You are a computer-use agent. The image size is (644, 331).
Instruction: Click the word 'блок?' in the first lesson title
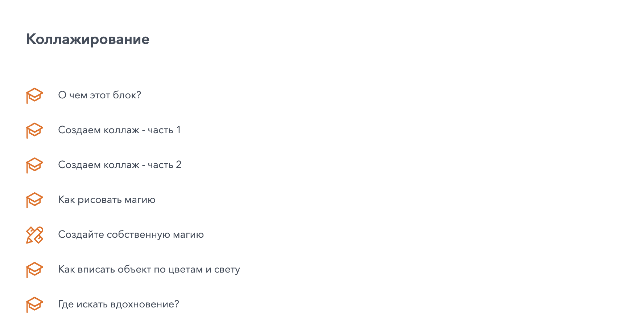(127, 95)
